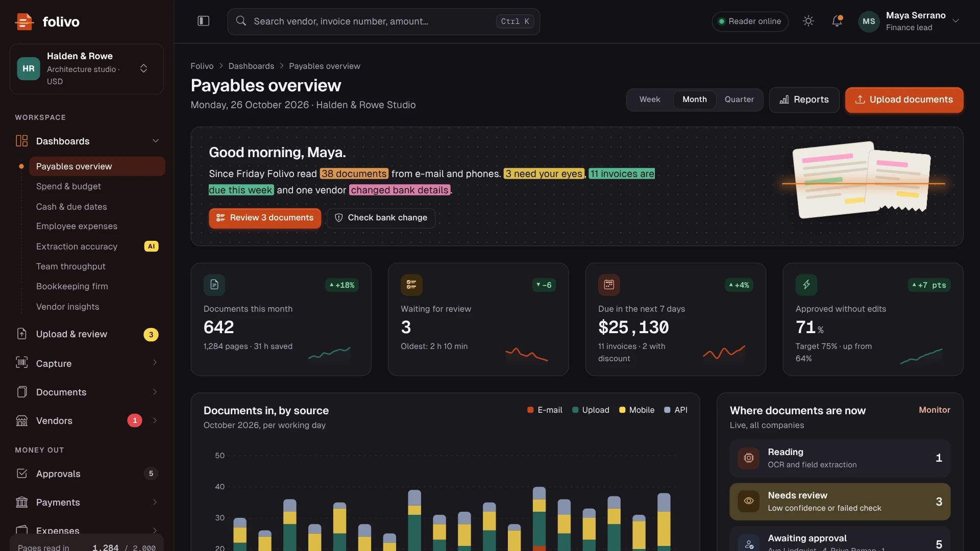
Task: Toggle the sidebar collapse icon
Action: point(203,21)
